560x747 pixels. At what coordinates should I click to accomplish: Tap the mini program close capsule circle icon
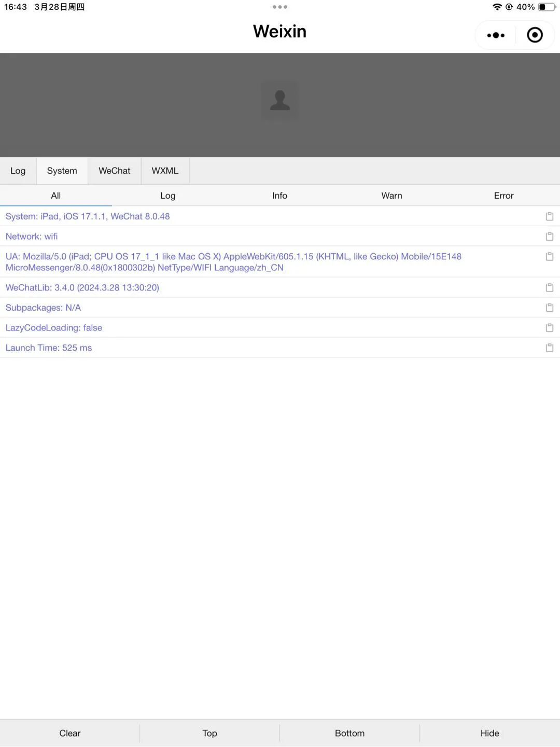(x=535, y=35)
